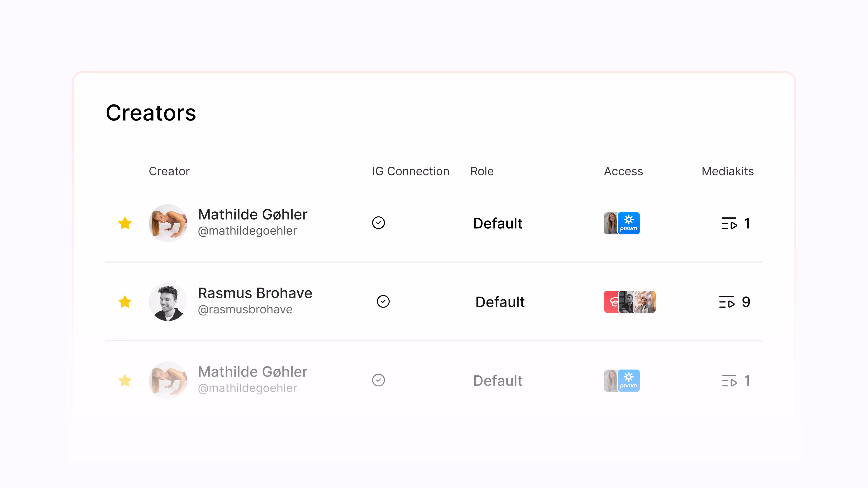Sort by the Creator column header
Image resolution: width=868 pixels, height=488 pixels.
tap(169, 171)
